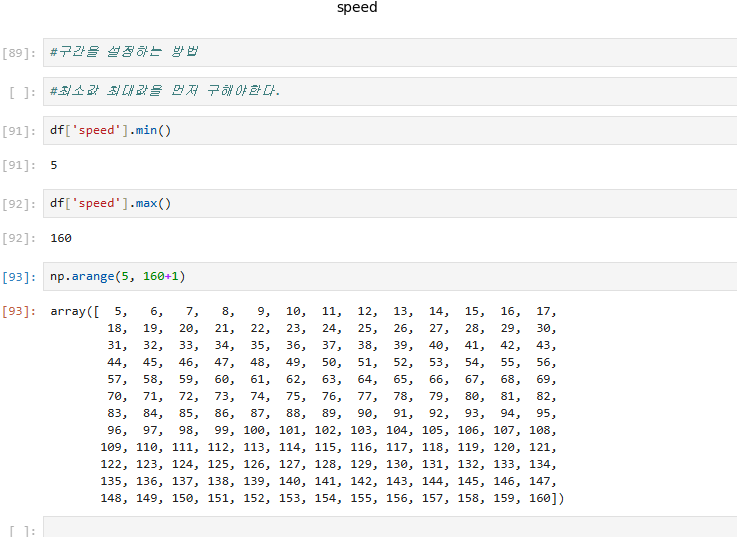Screen dimensions: 737x537
Task: Click the 'speed' string in the min() cell
Action: (96, 130)
